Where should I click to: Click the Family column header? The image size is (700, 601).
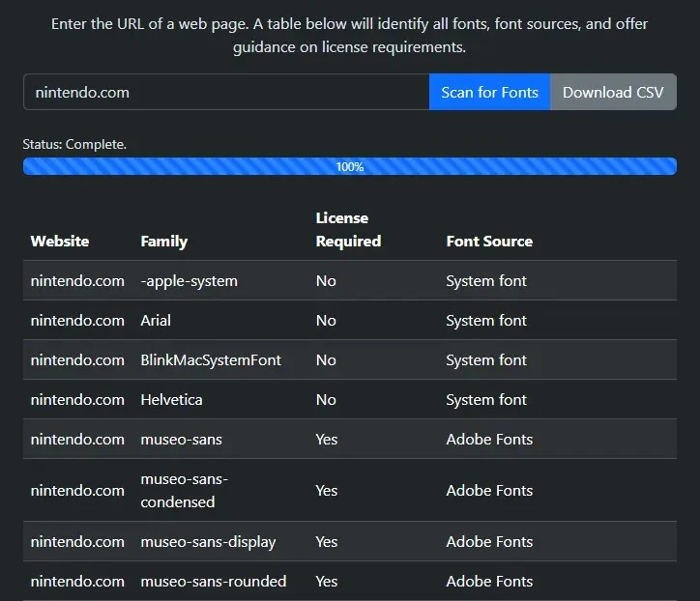[x=163, y=242]
